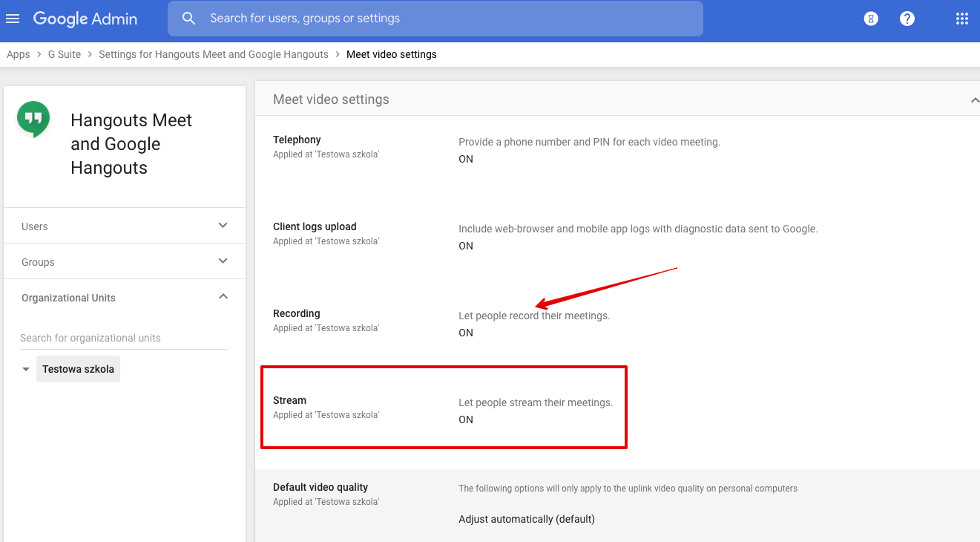980x542 pixels.
Task: Collapse the Organizational Units section
Action: click(x=125, y=297)
